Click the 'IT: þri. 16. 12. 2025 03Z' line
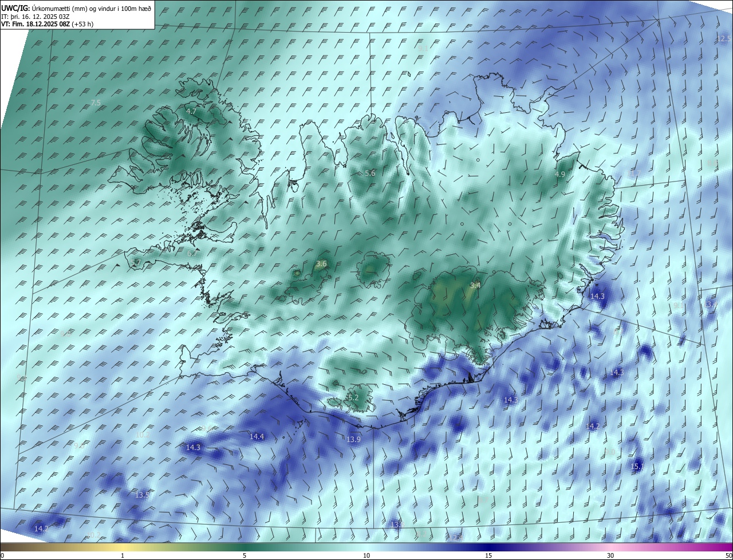This screenshot has height=560, width=733. click(x=35, y=17)
